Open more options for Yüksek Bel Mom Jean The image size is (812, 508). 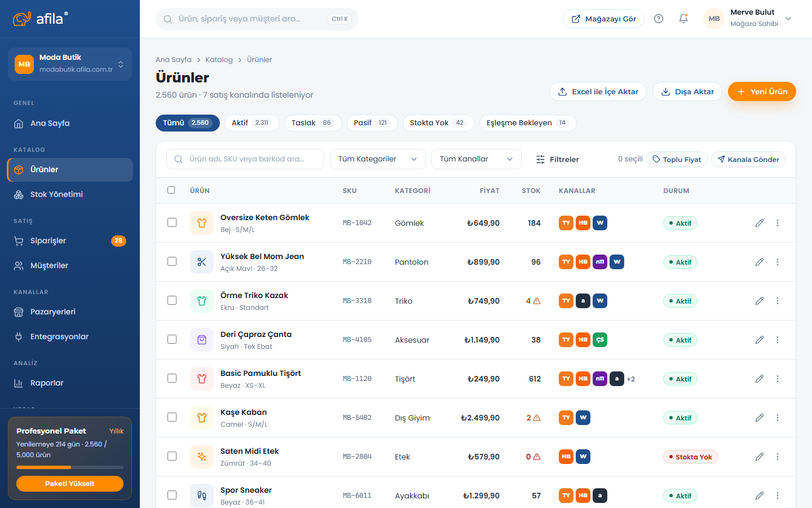(x=778, y=262)
